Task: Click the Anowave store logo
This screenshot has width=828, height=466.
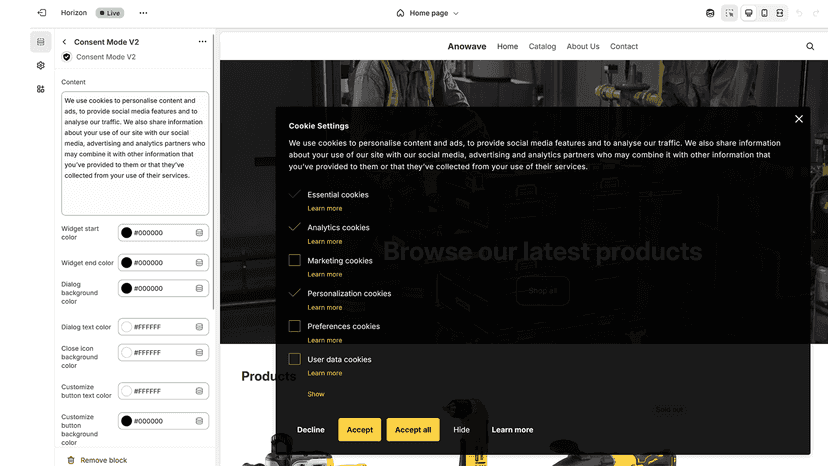Action: 467,46
